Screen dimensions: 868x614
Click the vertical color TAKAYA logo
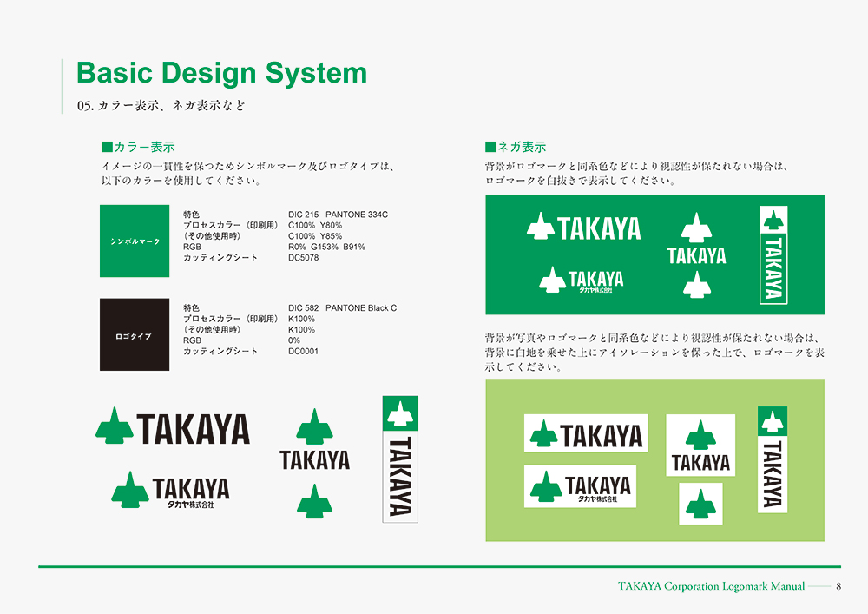point(400,459)
